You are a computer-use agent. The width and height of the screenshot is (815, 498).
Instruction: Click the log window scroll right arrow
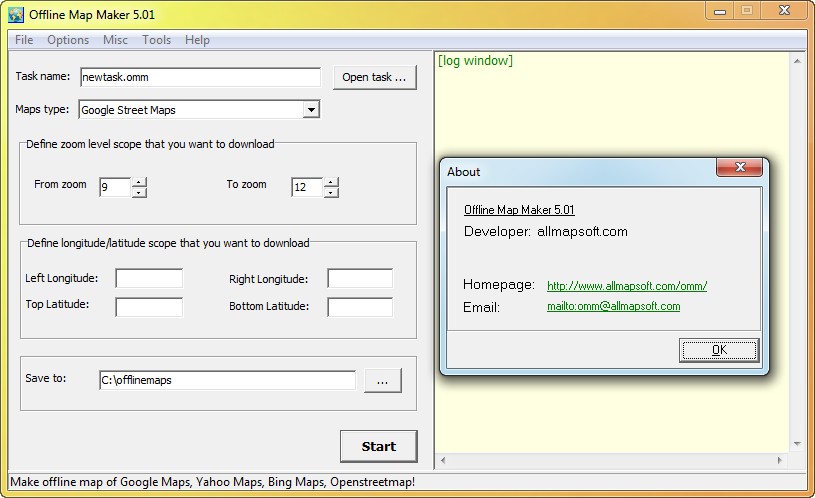(x=780, y=460)
